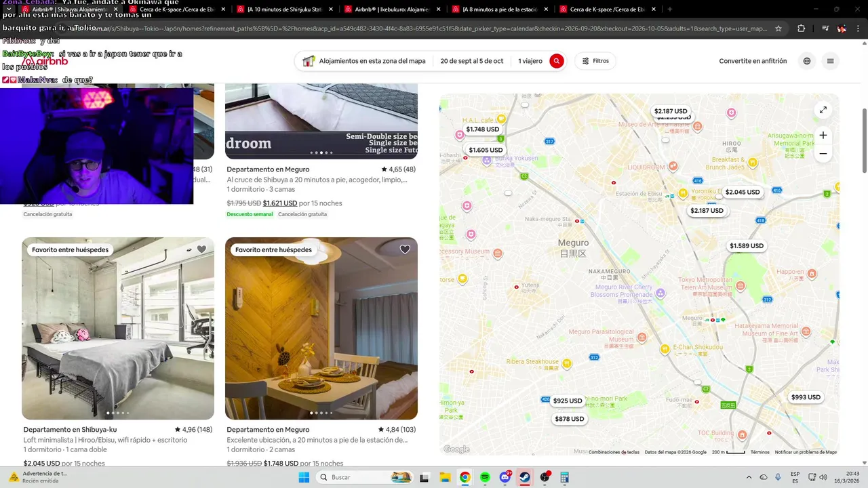Bookmark this page with the star icon
The image size is (868, 488).
pyautogui.click(x=778, y=28)
